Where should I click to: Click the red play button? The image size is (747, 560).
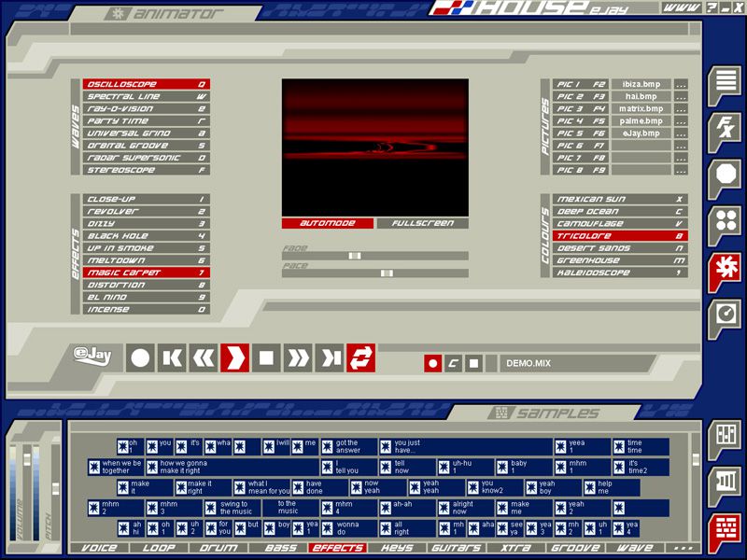[x=234, y=357]
